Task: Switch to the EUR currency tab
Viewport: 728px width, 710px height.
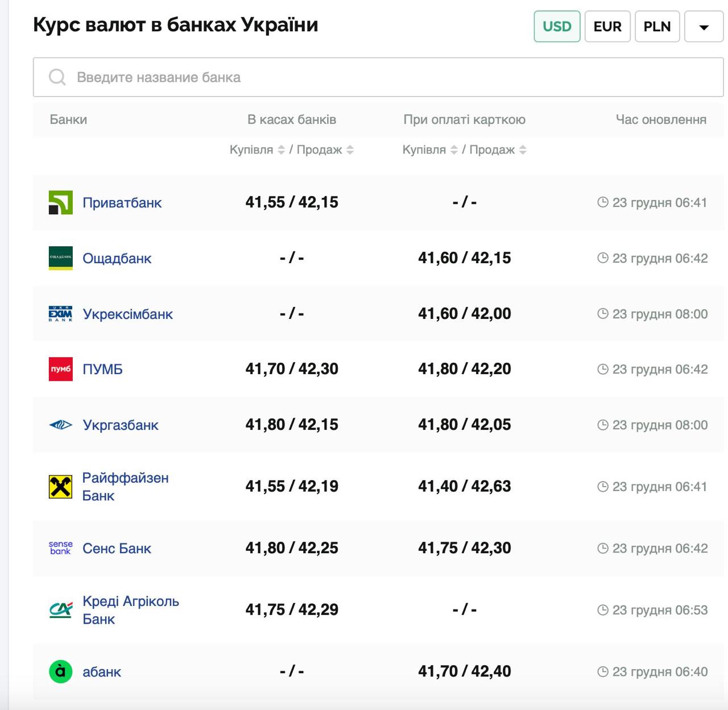Action: (x=607, y=27)
